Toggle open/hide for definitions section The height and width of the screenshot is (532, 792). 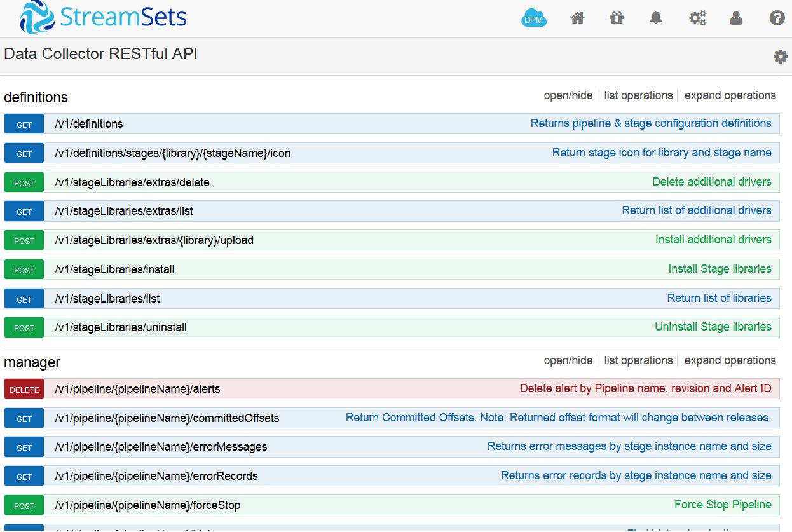pos(568,95)
